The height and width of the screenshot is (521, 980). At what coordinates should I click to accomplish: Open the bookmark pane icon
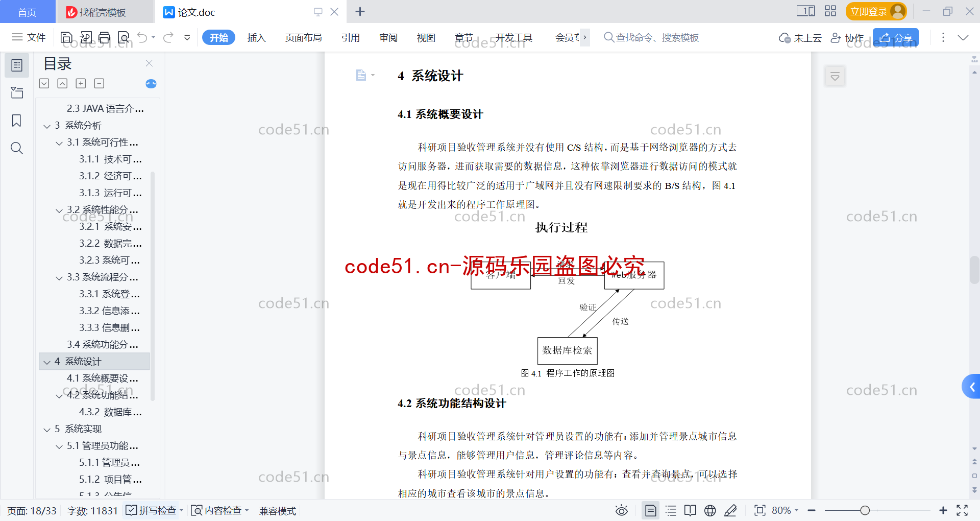point(17,121)
